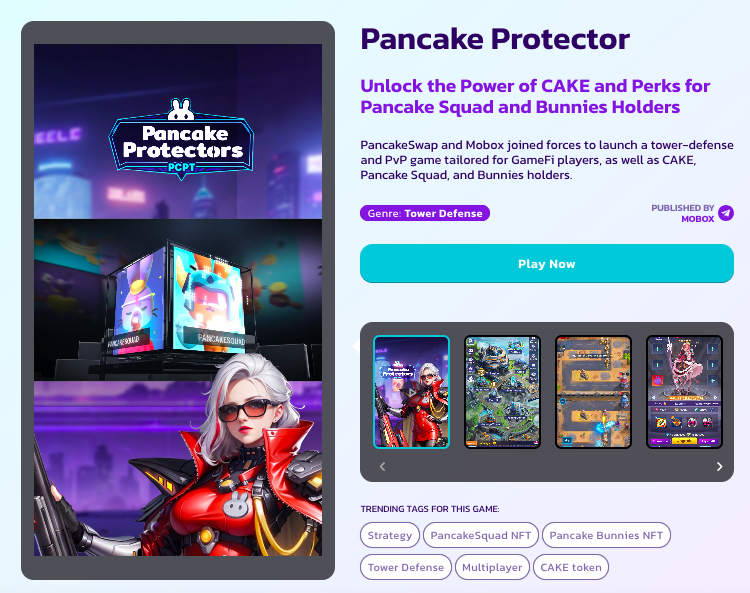The width and height of the screenshot is (750, 593).
Task: Follow the MOBOX publisher link
Action: click(x=697, y=219)
